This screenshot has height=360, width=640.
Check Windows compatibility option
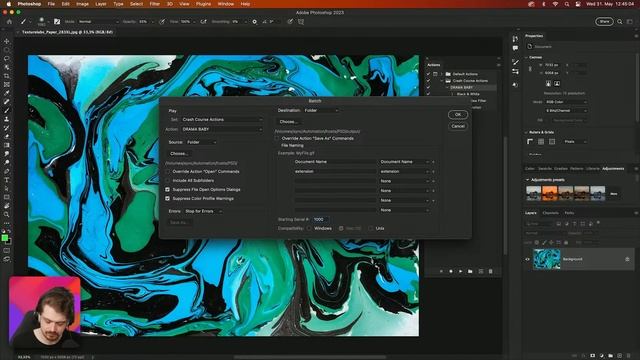click(309, 228)
